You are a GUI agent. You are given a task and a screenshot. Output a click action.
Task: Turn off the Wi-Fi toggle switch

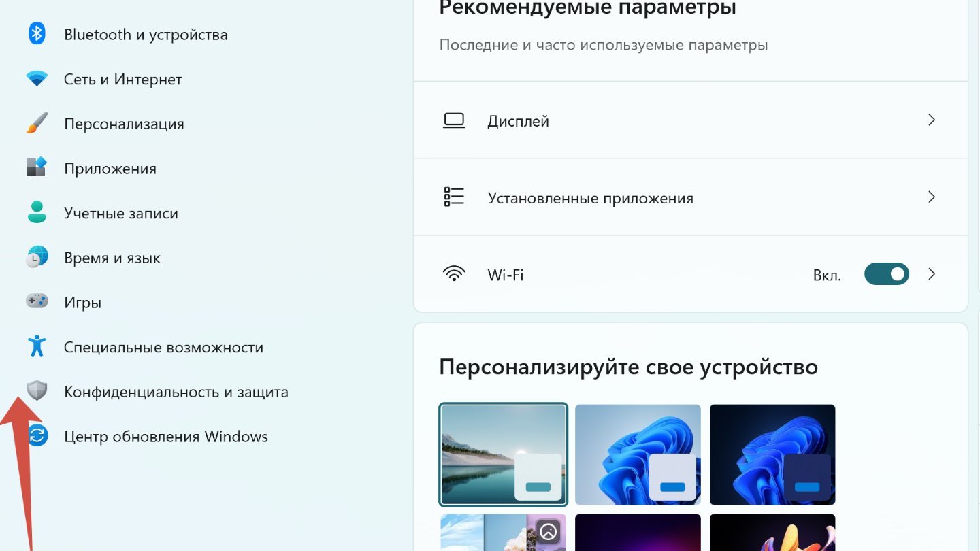coord(886,274)
